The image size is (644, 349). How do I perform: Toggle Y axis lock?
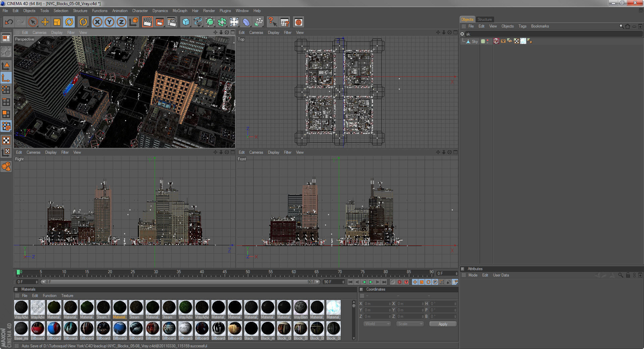click(109, 22)
